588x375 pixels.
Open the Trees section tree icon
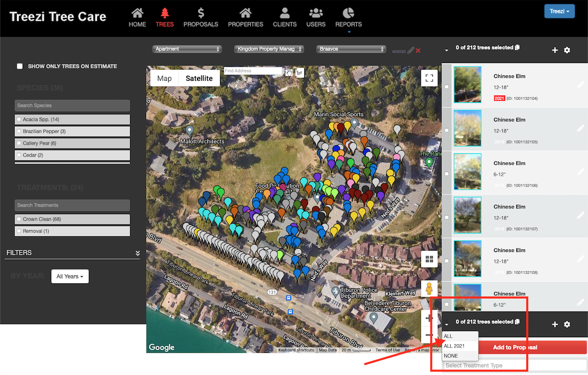tap(164, 13)
